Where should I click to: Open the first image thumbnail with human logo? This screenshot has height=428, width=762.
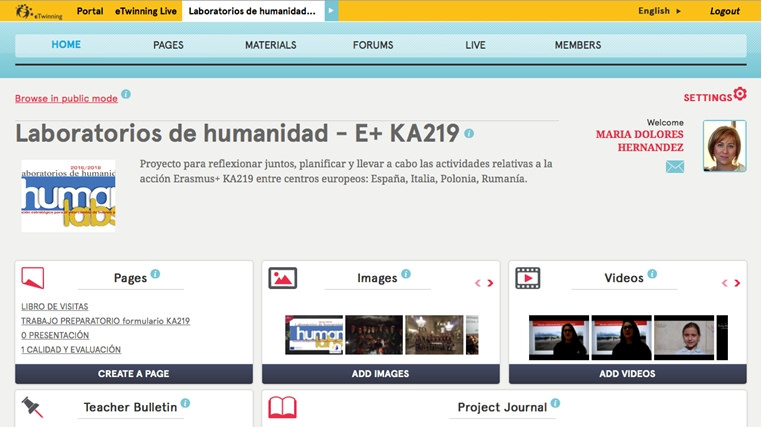click(x=314, y=335)
